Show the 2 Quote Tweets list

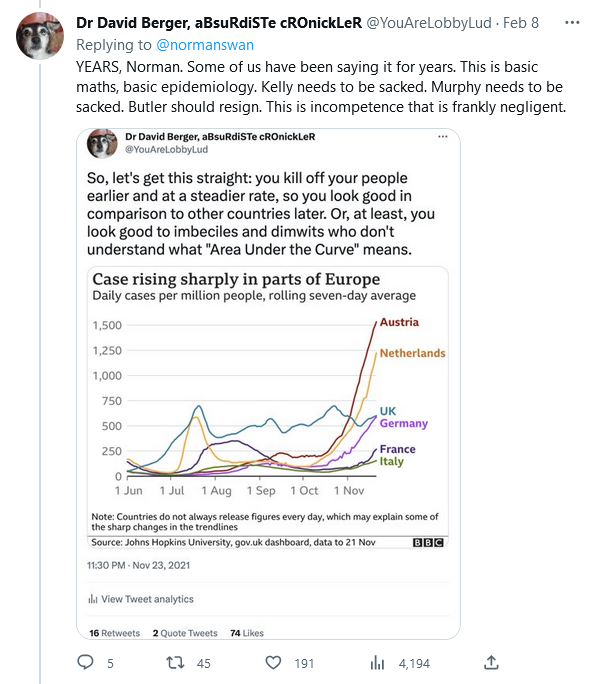(x=185, y=633)
